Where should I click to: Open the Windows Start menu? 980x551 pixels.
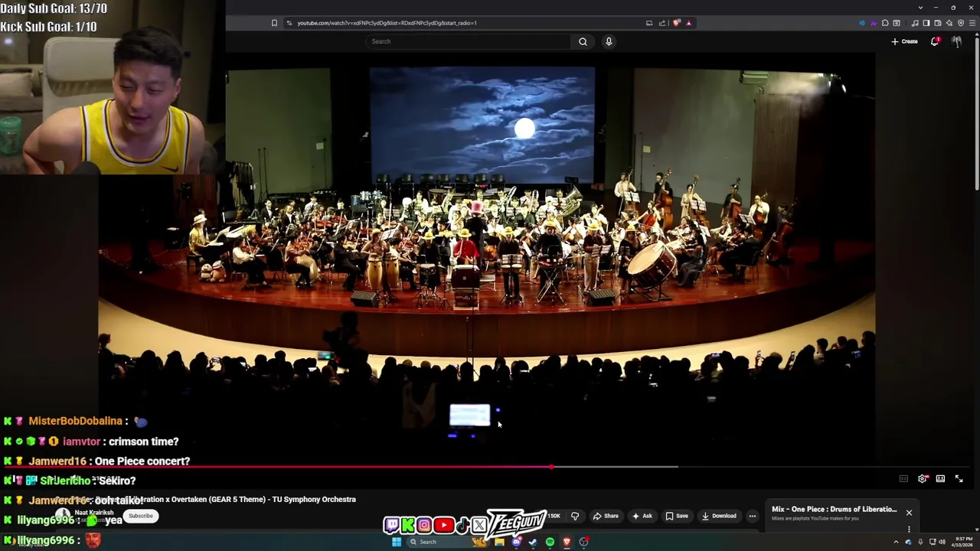click(x=397, y=542)
